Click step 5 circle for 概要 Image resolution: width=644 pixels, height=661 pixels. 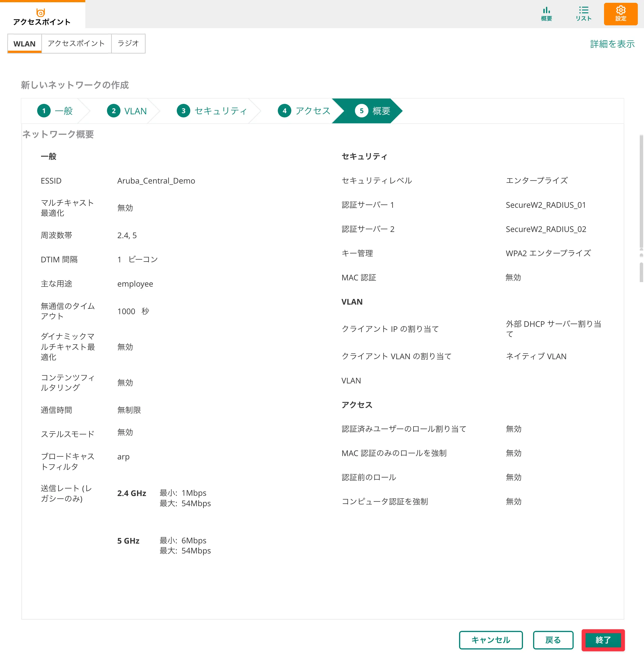pos(362,111)
